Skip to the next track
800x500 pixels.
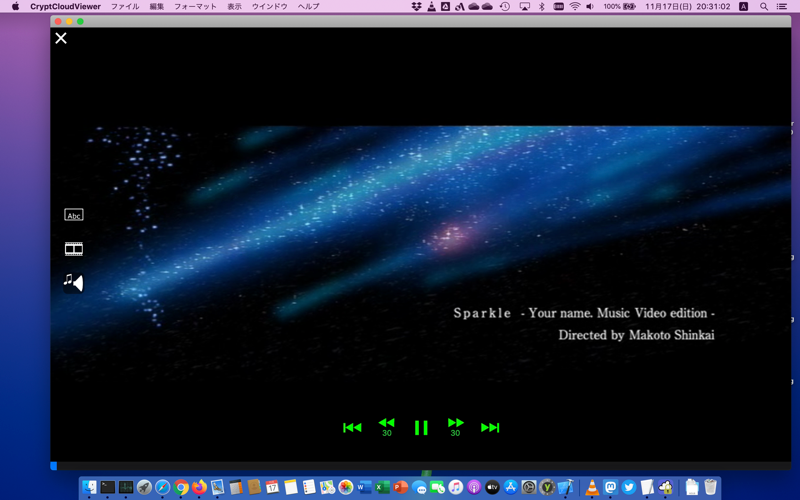pyautogui.click(x=490, y=428)
